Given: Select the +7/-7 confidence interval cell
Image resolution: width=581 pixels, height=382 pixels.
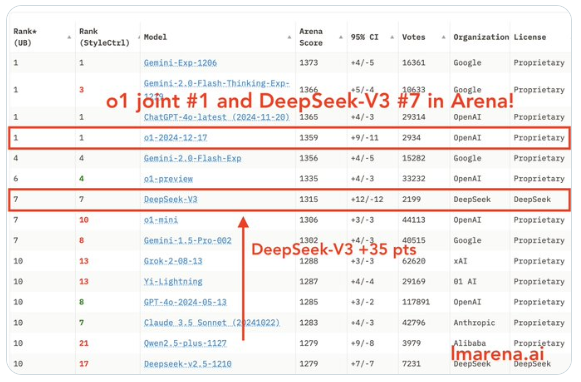Looking at the screenshot, I should pos(362,364).
